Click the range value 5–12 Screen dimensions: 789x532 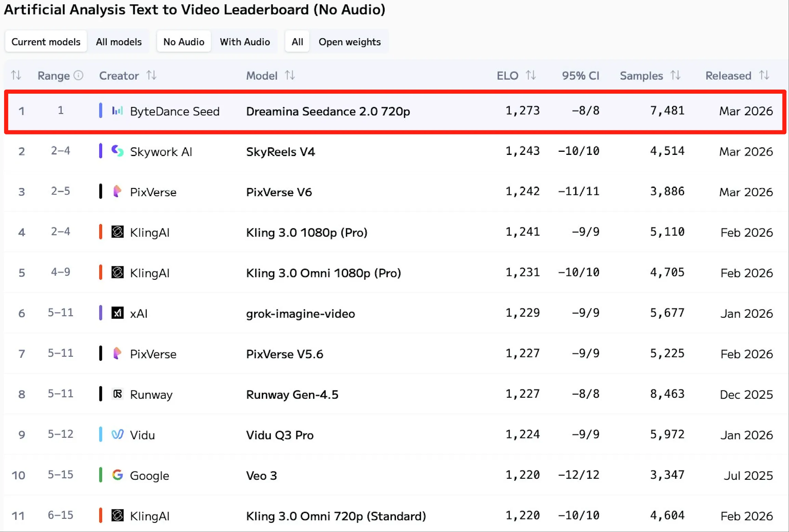click(x=61, y=434)
